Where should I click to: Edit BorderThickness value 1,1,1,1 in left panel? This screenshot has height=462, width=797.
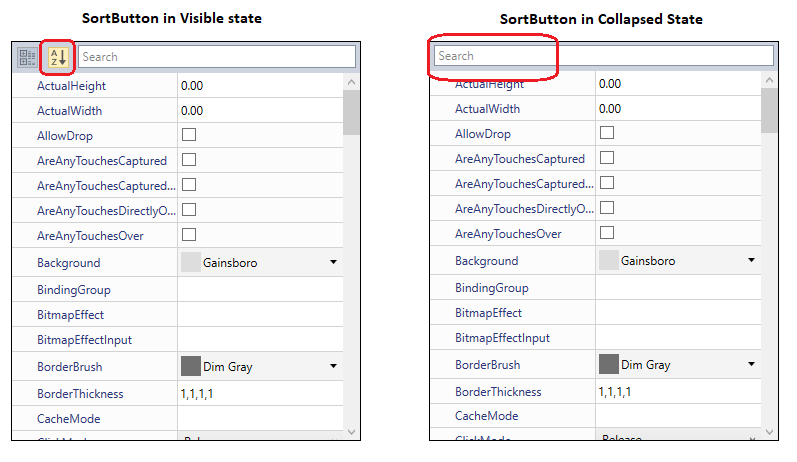[x=260, y=393]
